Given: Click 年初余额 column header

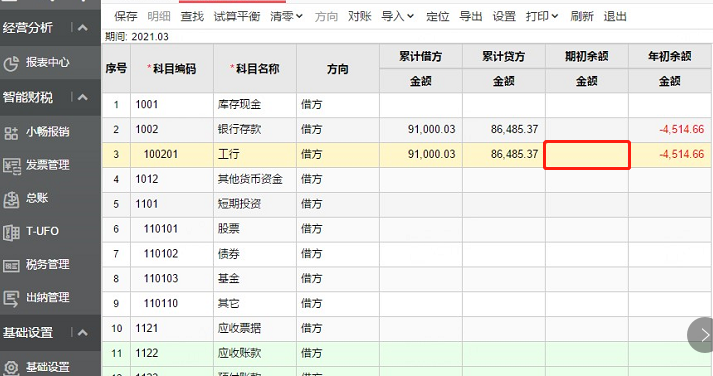Looking at the screenshot, I should 670,56.
